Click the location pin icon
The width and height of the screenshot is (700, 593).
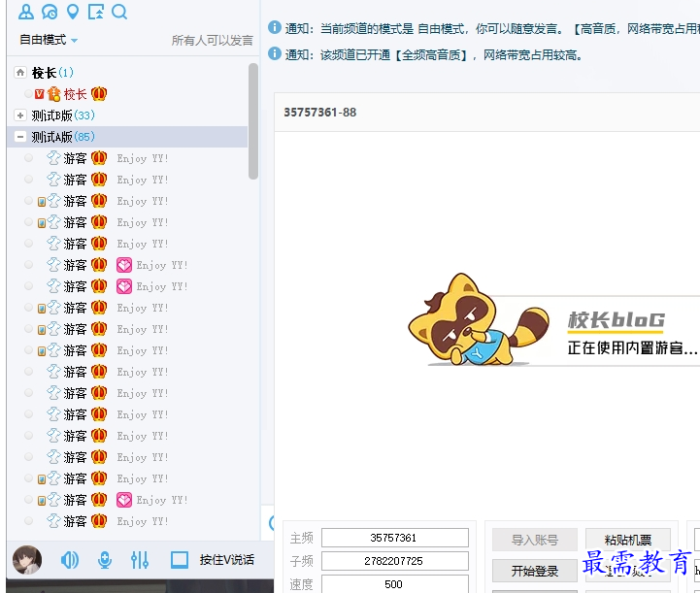click(x=72, y=12)
